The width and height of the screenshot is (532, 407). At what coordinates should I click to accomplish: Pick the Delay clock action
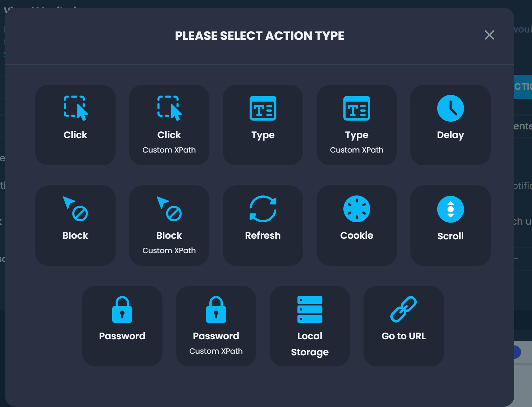[451, 125]
